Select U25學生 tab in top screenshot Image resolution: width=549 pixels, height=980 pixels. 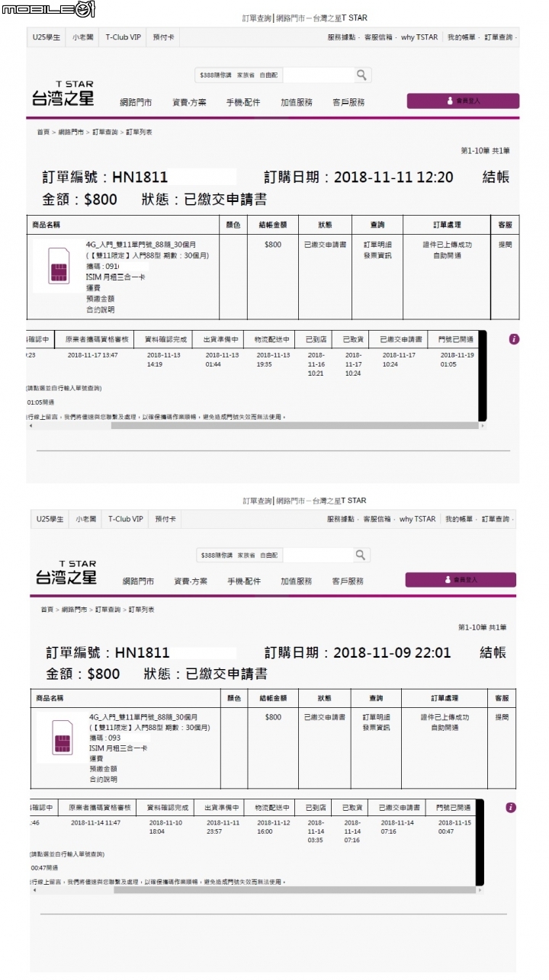coord(47,37)
